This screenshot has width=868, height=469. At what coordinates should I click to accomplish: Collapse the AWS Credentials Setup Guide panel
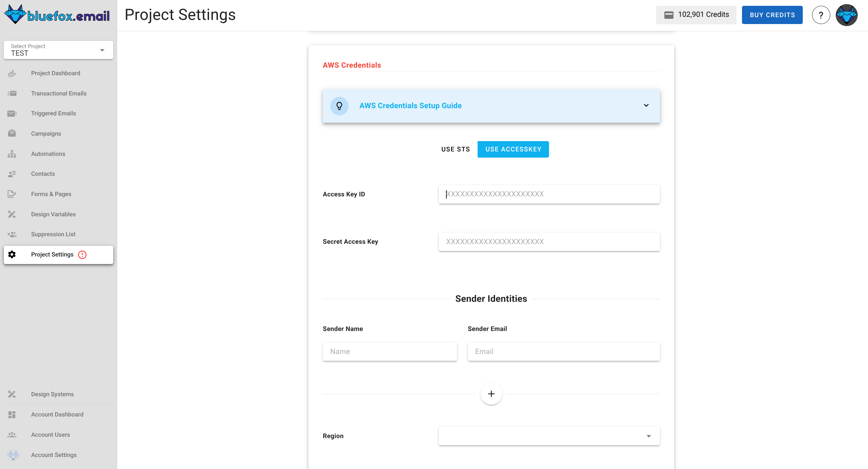pyautogui.click(x=646, y=105)
